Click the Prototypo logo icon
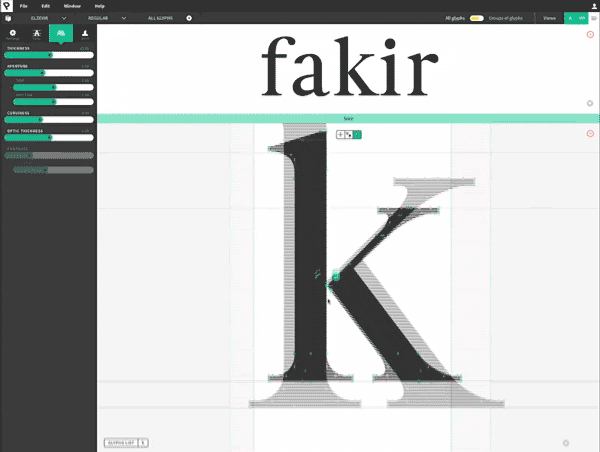The width and height of the screenshot is (600, 452). pos(7,6)
